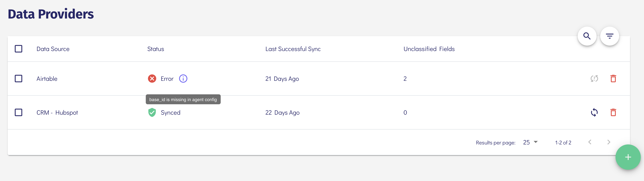This screenshot has height=181, width=644.
Task: Go to the previous results page
Action: click(x=590, y=142)
